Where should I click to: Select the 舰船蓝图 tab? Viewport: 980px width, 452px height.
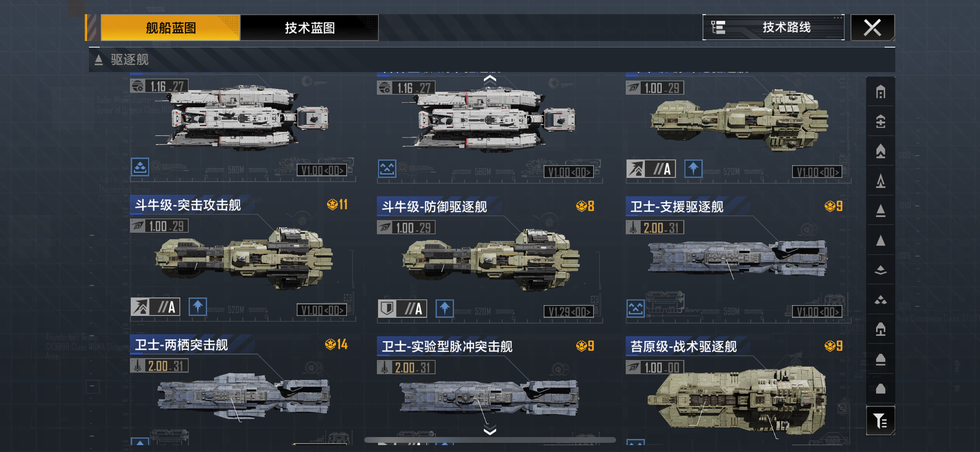point(170,28)
